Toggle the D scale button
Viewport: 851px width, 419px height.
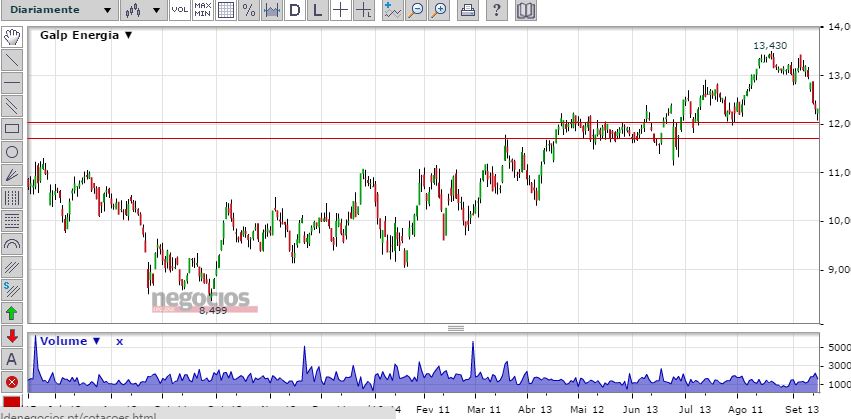coord(295,10)
